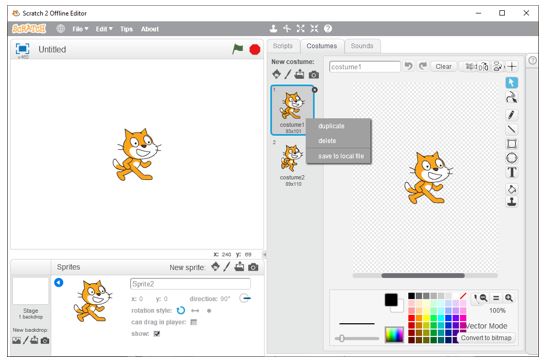This screenshot has width=546, height=363.
Task: Choose a new backdrop from the library
Action: [16, 340]
